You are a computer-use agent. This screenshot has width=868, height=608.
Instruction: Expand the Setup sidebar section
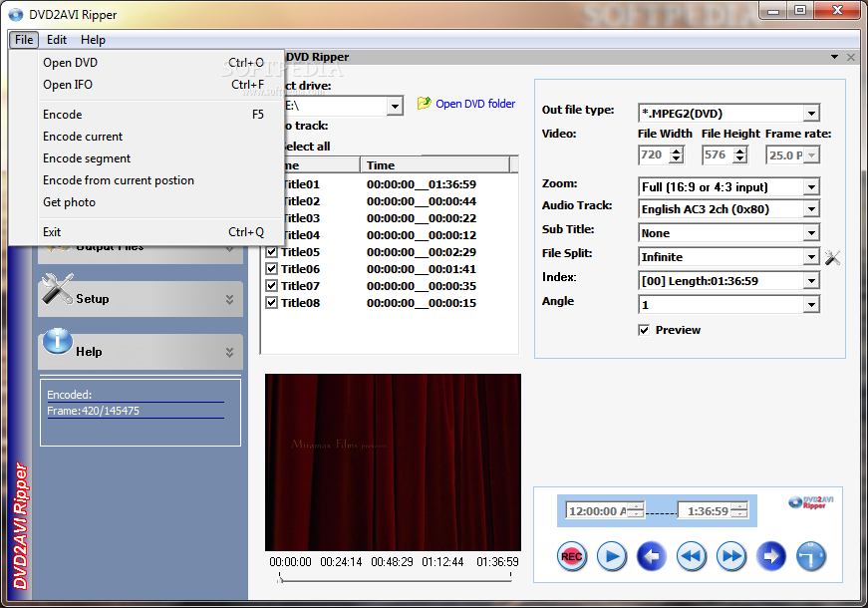tap(230, 300)
